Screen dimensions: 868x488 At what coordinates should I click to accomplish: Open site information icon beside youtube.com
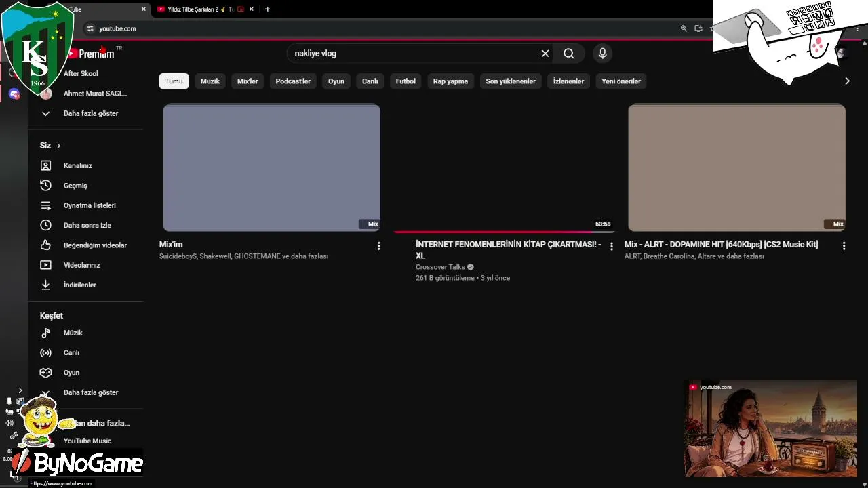90,28
